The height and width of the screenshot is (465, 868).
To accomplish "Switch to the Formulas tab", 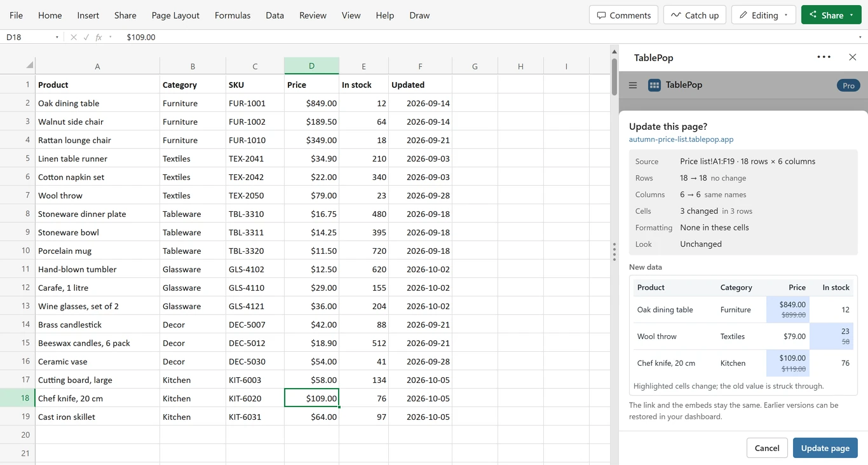I will 233,15.
